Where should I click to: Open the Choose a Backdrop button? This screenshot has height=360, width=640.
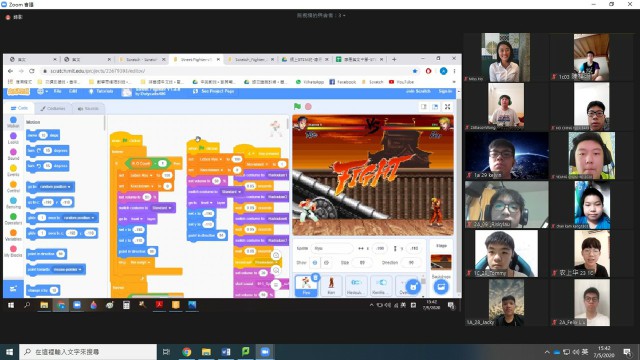[x=441, y=287]
